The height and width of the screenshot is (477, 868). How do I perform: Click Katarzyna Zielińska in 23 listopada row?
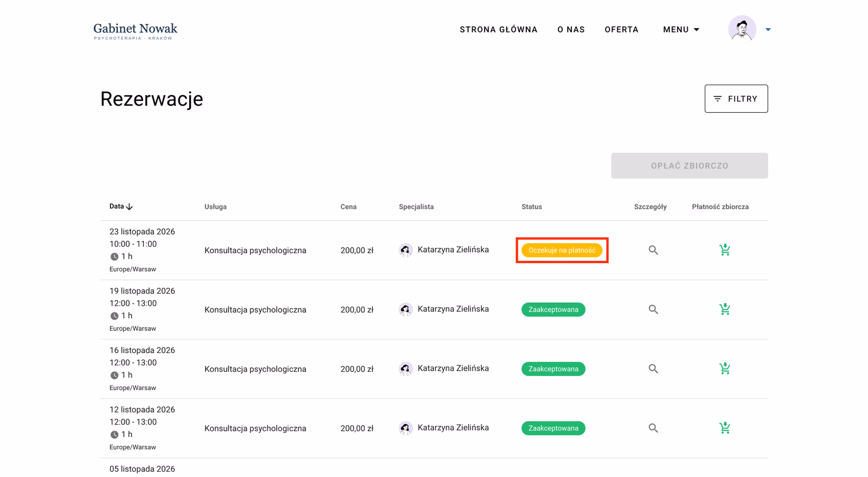click(453, 250)
